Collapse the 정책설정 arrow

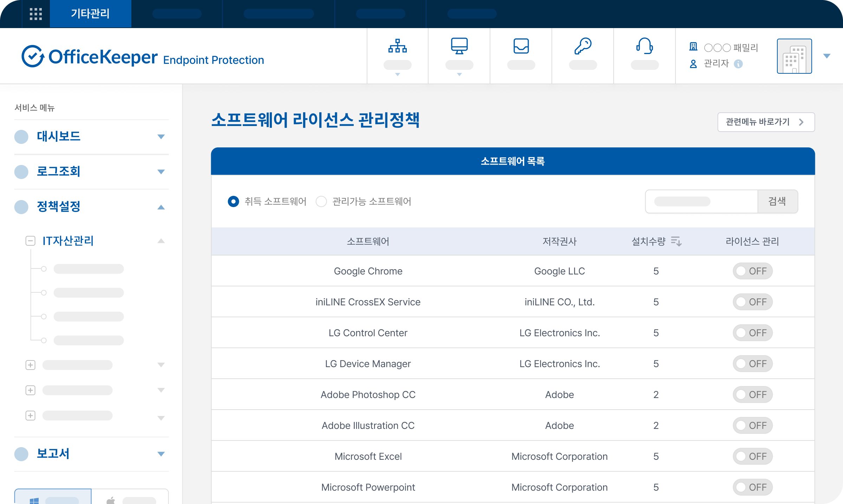point(161,207)
